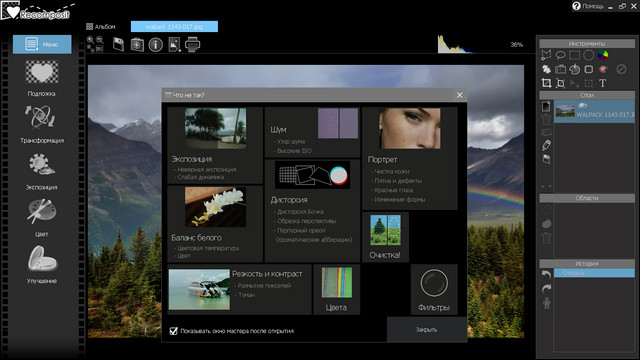
Task: Click the Zoom in magnifier icon
Action: [90, 40]
